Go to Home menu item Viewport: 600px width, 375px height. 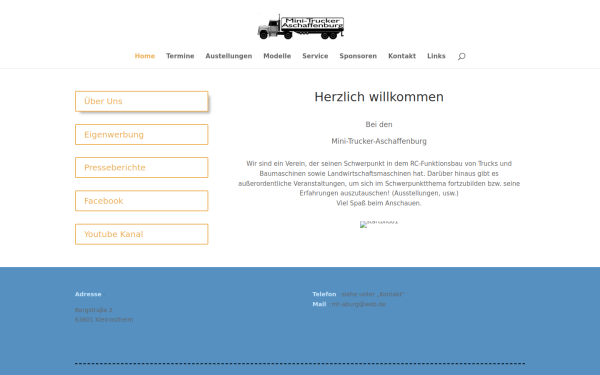[x=145, y=56]
